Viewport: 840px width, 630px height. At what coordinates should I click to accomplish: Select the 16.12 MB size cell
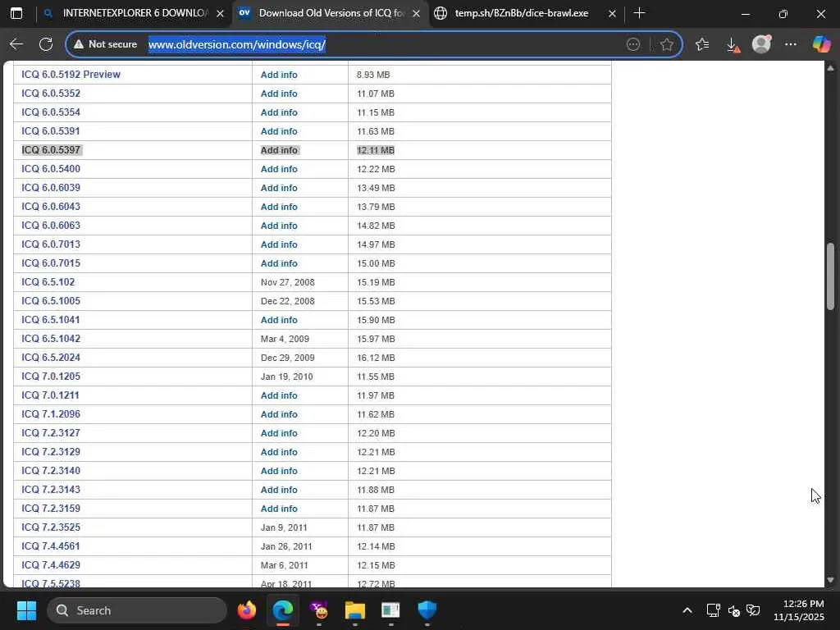[376, 358]
